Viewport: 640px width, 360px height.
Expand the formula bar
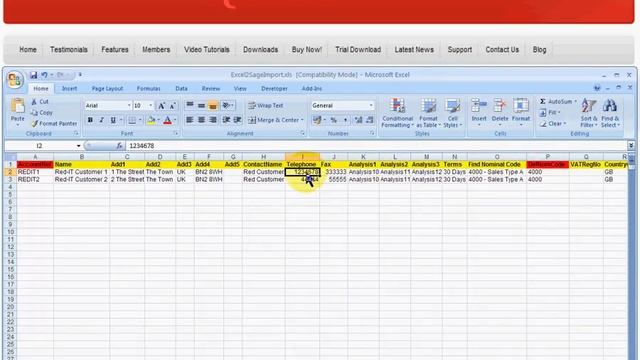tap(631, 146)
